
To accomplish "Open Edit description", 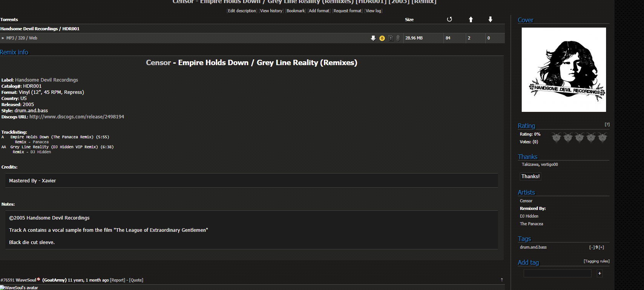I will (242, 11).
